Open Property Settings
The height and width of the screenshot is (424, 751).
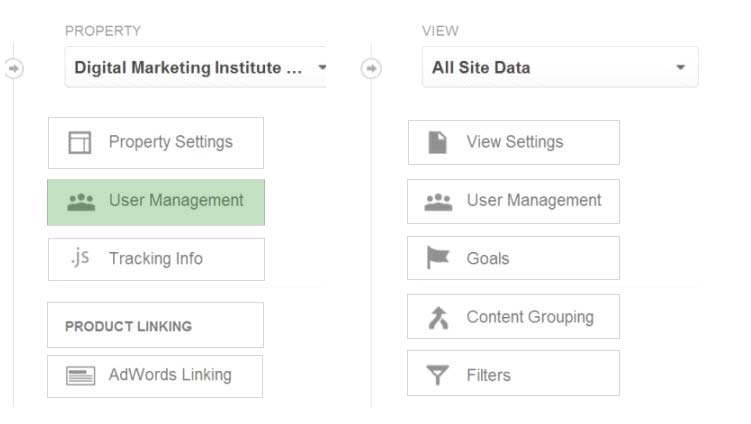click(156, 143)
